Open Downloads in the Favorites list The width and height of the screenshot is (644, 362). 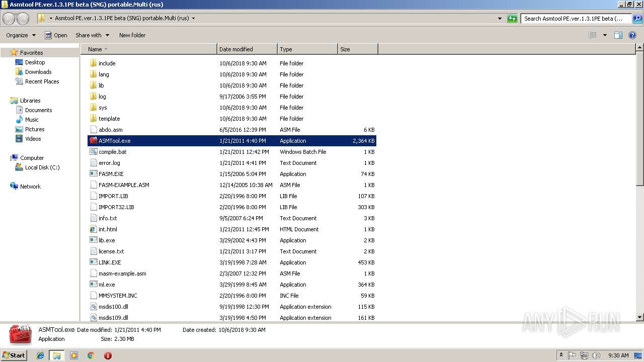[38, 72]
